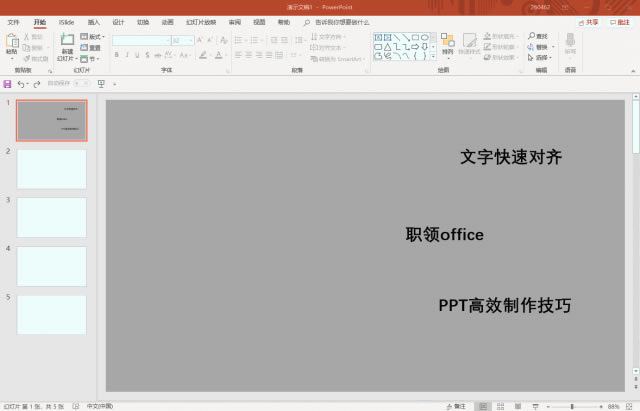Expand the Font group dialog launcher
Screen dimensions: 640x411
(227, 71)
